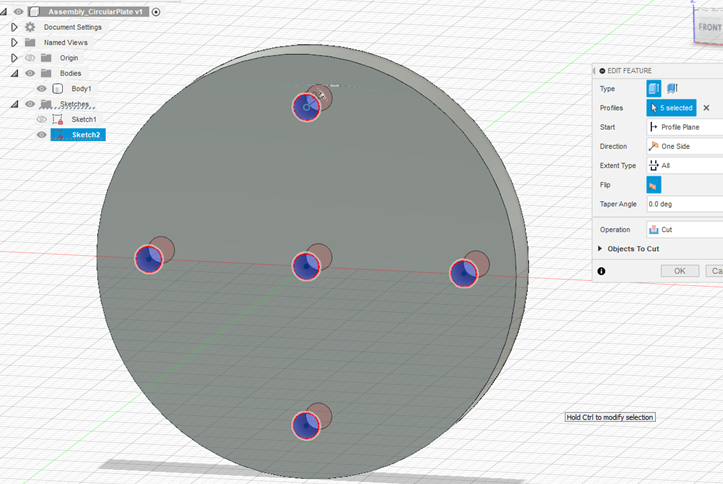723x484 pixels.
Task: Collapse the Edit Feature dialog header icon
Action: pos(602,70)
